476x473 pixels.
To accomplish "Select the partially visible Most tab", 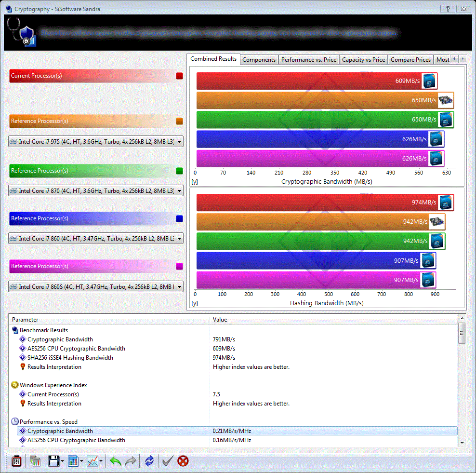I will point(443,60).
